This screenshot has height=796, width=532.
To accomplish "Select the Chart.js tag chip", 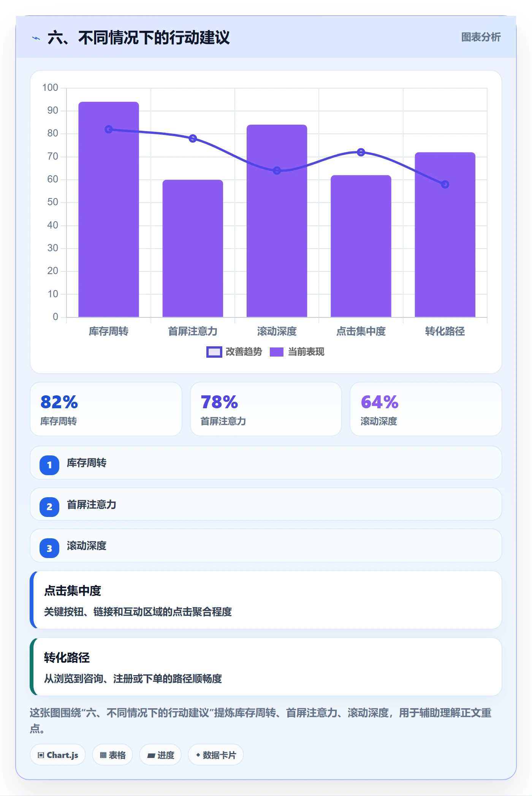I will (58, 755).
